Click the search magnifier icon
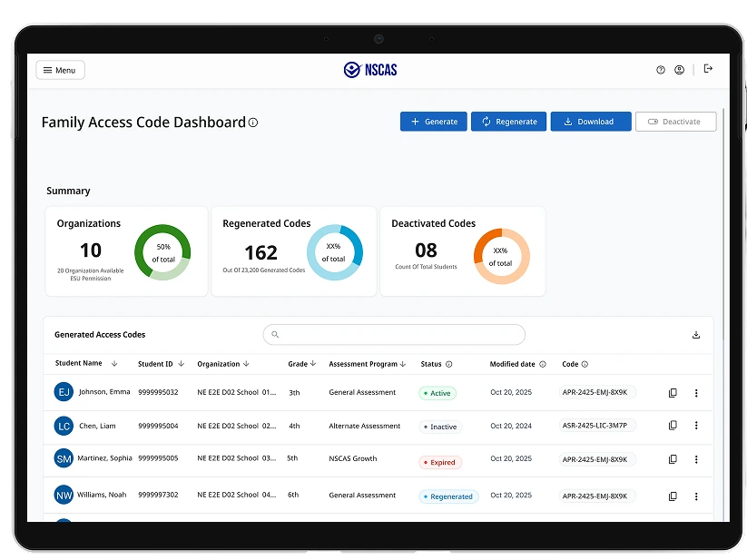Image resolution: width=747 pixels, height=560 pixels. coord(275,334)
